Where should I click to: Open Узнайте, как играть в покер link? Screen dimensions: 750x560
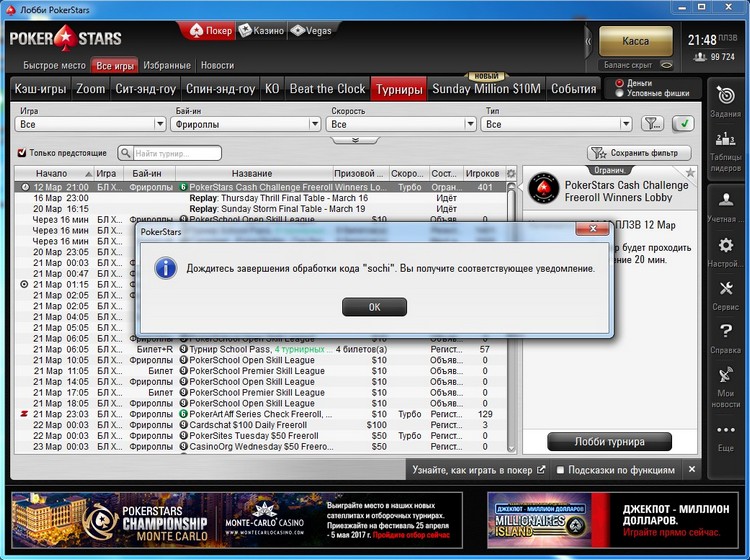click(x=478, y=470)
